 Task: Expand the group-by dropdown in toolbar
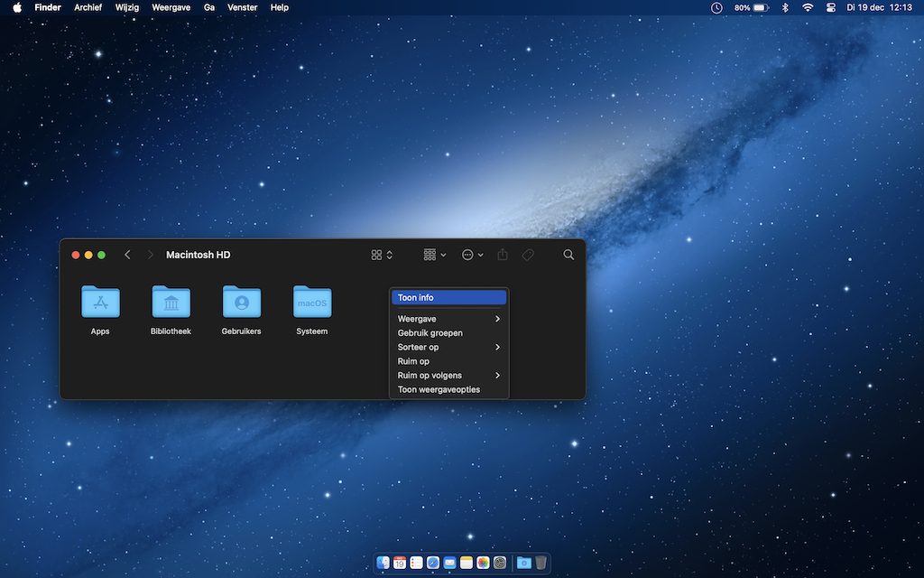click(435, 255)
